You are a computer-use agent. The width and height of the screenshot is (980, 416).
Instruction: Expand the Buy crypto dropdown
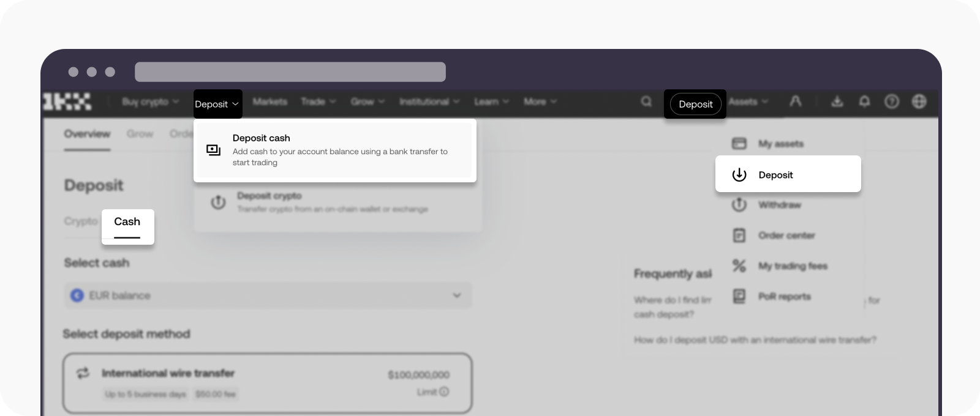click(150, 102)
